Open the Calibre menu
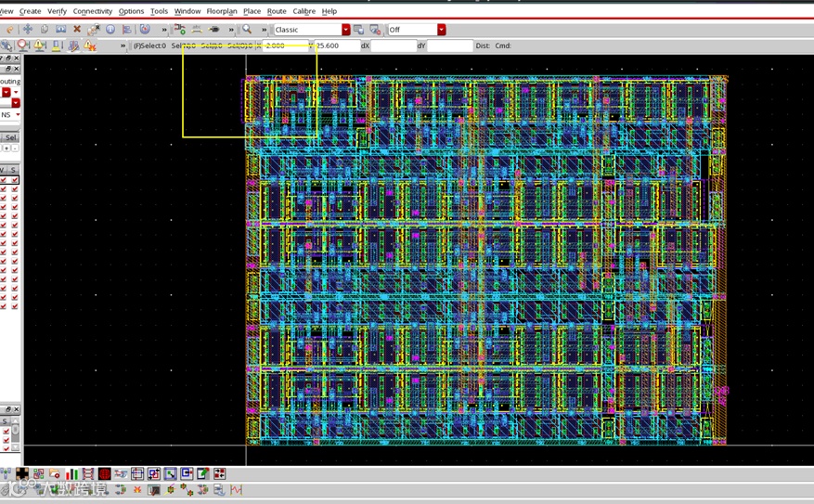 tap(304, 11)
